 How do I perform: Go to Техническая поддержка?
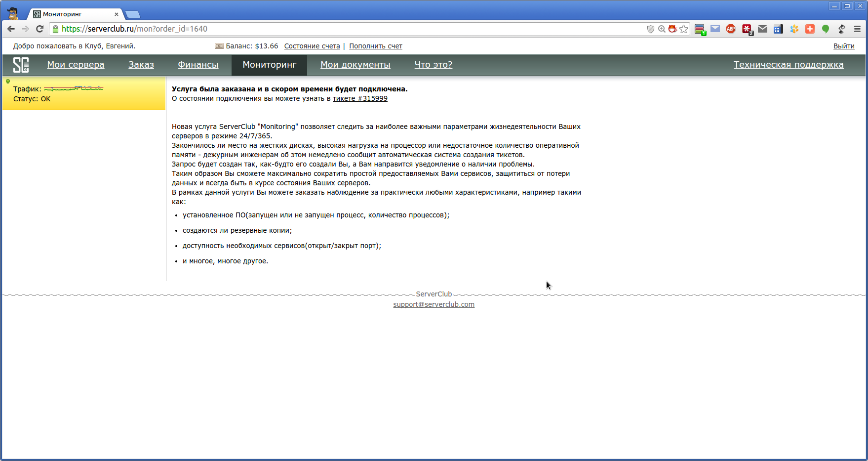789,65
